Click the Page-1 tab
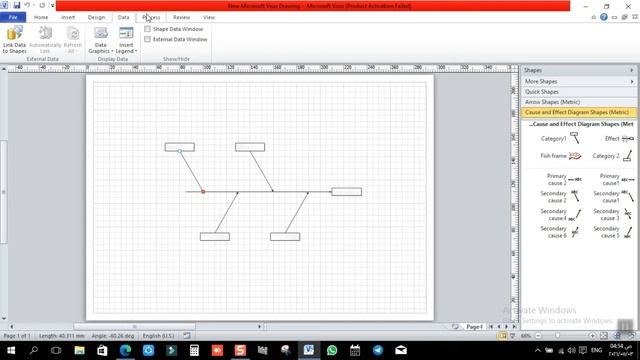 [474, 327]
